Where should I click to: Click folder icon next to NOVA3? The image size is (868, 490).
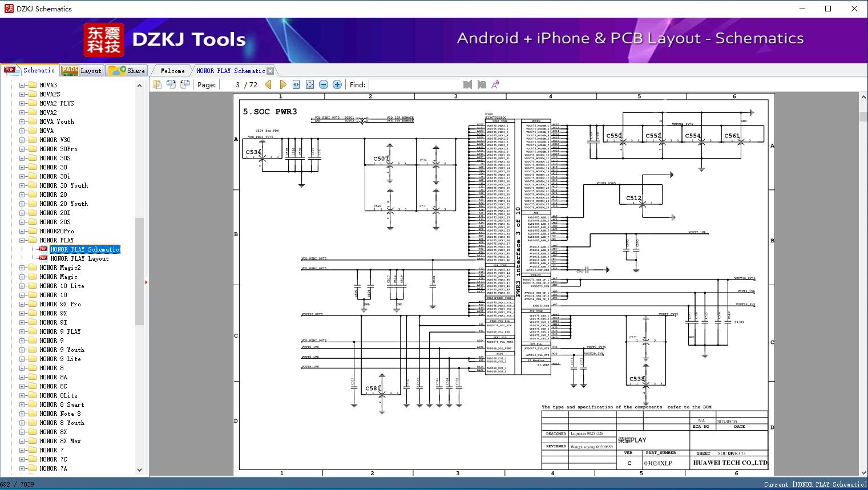pos(32,85)
